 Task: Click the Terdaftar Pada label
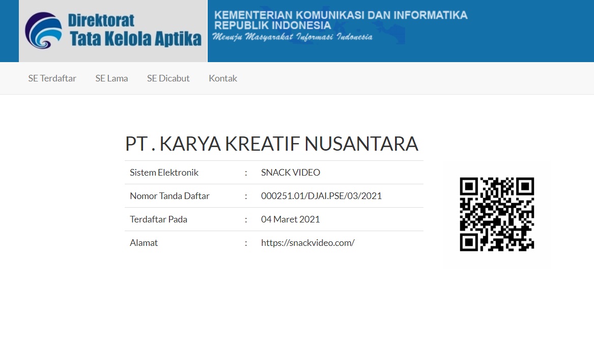click(x=158, y=219)
